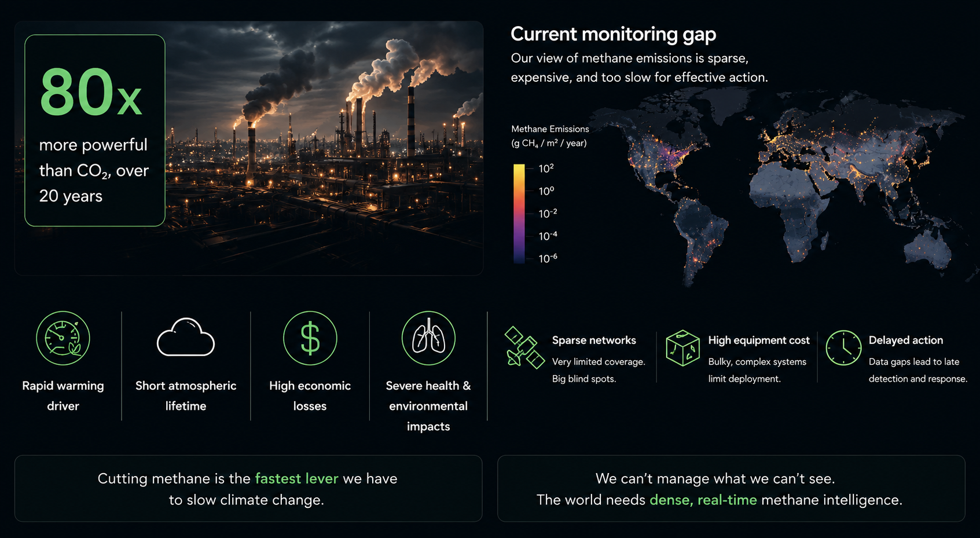
Task: Click 'Bulky, complex systems limit deployment.' text
Action: tap(757, 370)
